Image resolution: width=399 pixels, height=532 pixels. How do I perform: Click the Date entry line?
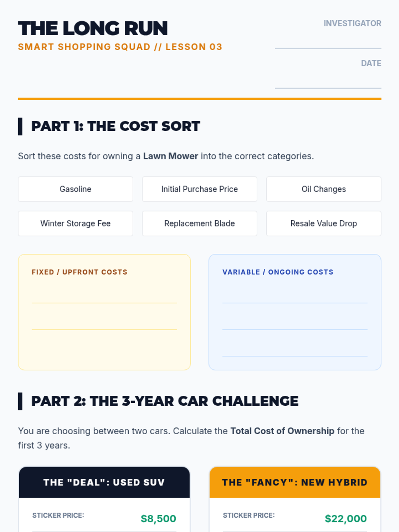pyautogui.click(x=328, y=82)
